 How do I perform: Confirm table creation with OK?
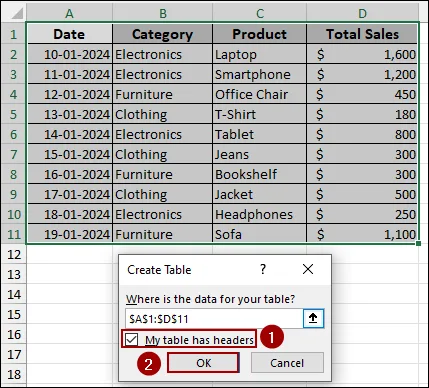click(203, 363)
